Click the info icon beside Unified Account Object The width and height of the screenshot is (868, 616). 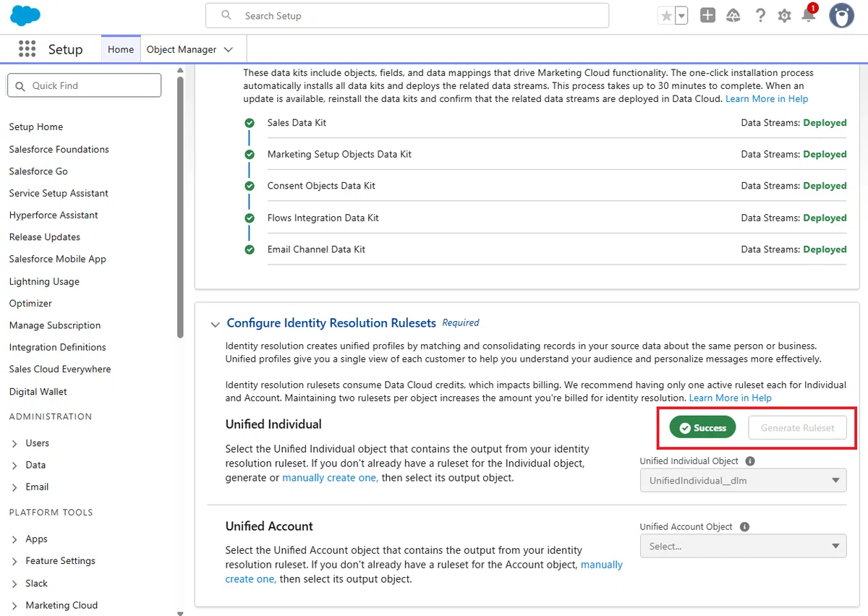coord(744,527)
